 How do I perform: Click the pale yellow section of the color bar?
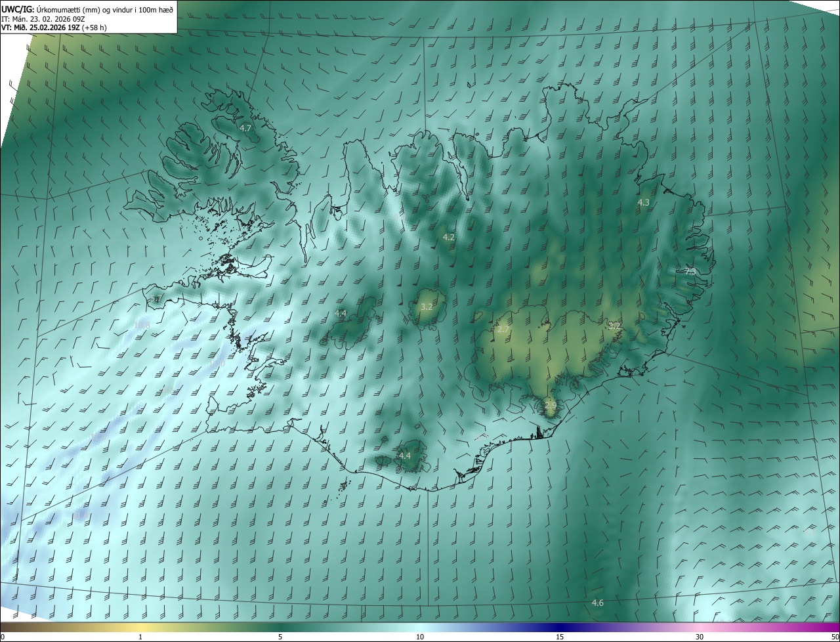pos(141,627)
